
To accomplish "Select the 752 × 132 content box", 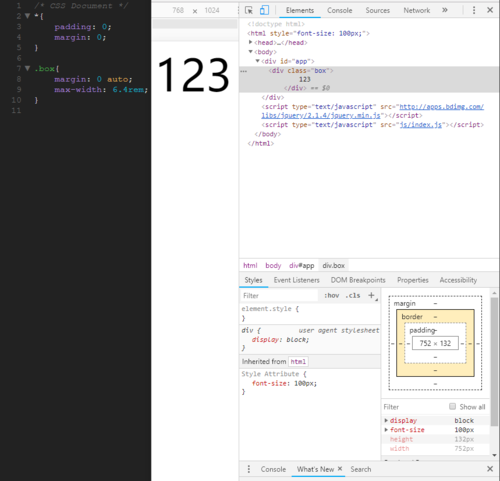I will 435,343.
